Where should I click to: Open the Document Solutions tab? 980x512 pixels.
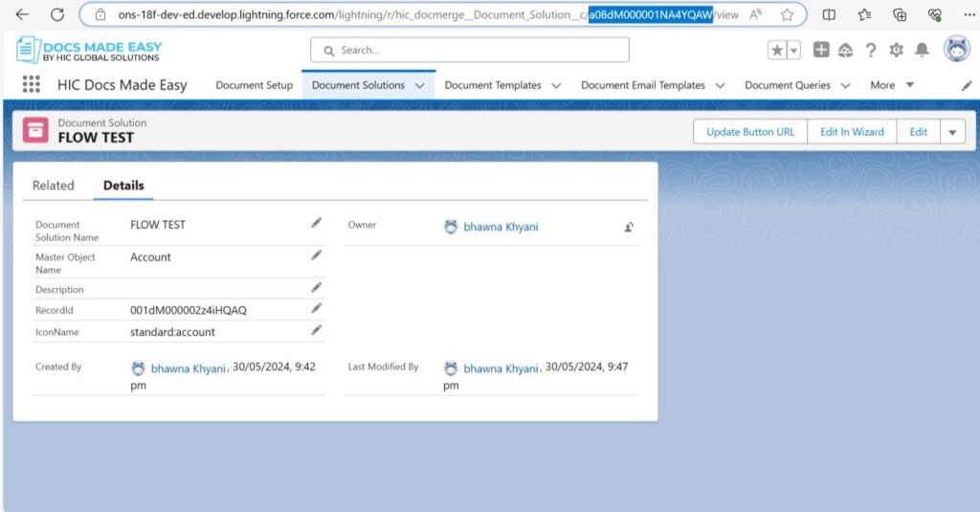coord(358,85)
